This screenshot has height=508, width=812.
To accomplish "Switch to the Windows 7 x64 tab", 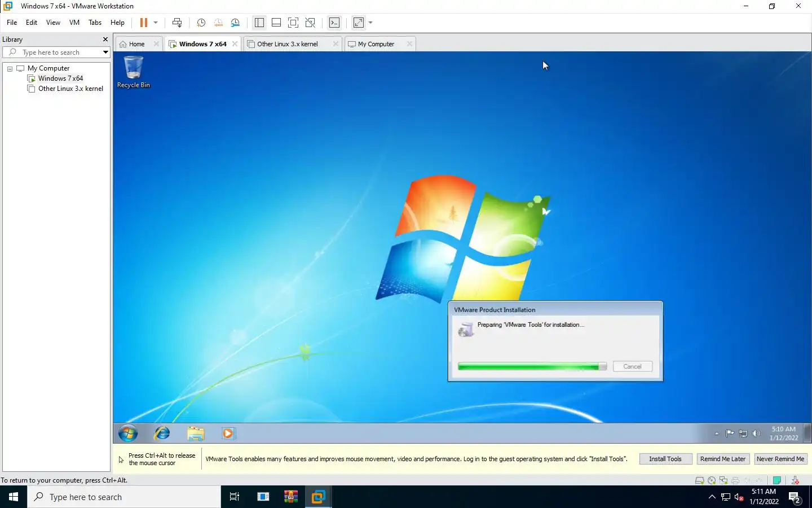I will coord(202,44).
